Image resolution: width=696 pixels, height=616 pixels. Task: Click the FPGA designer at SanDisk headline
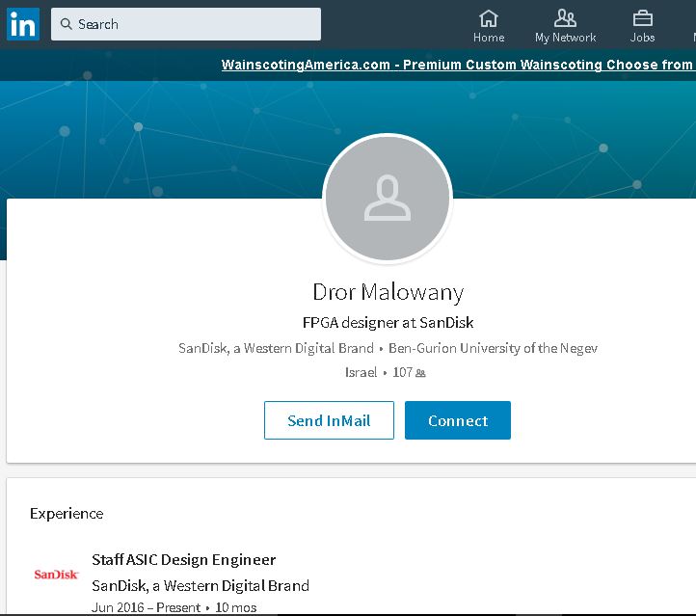pos(388,323)
